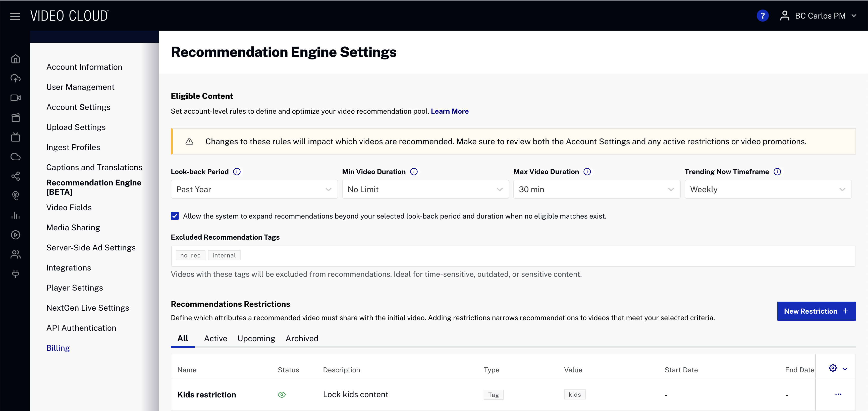Open the video camera Media icon
868x411 pixels.
pyautogui.click(x=16, y=98)
